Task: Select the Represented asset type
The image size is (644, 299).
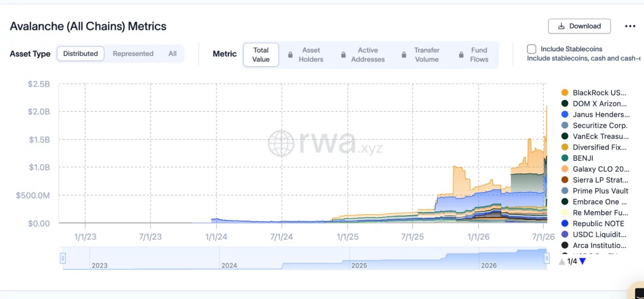Action: [133, 54]
